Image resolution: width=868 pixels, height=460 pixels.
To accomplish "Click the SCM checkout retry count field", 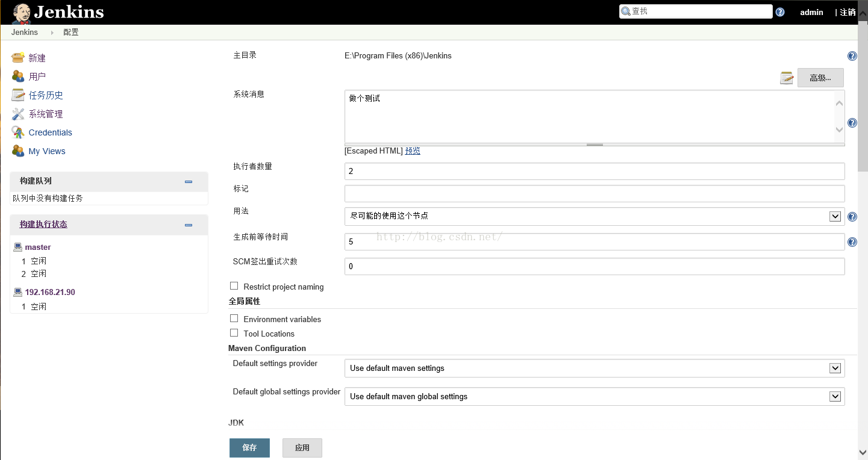I will [595, 266].
